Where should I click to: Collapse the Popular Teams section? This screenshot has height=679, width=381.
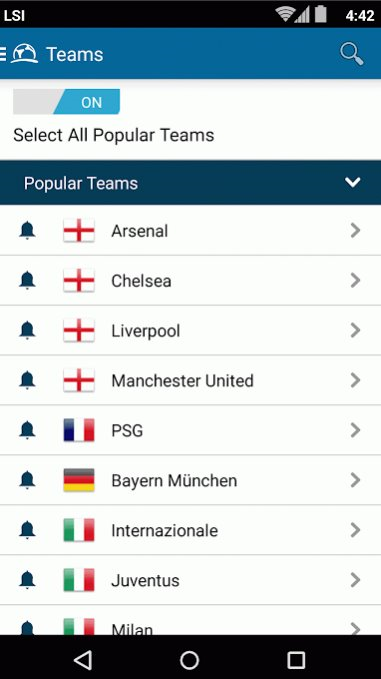352,182
